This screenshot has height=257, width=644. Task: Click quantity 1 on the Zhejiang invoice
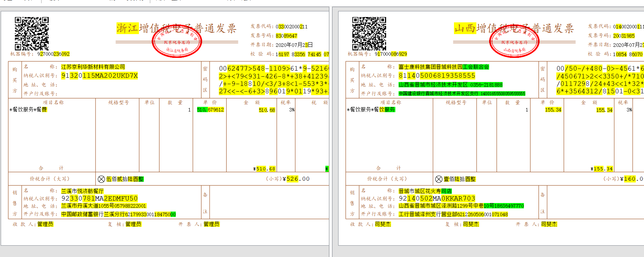pos(189,110)
